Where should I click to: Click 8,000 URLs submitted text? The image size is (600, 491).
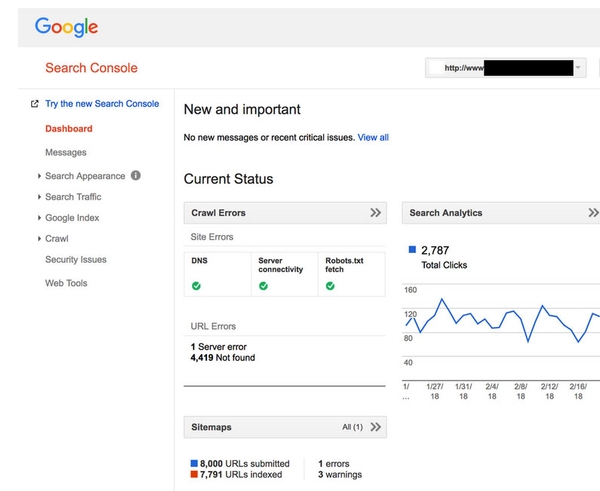coord(245,463)
